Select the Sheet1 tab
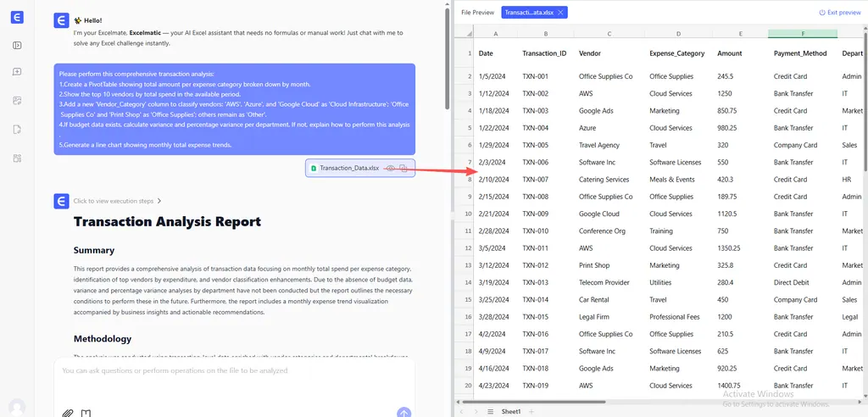Viewport: 868px width, 417px height. 510,411
